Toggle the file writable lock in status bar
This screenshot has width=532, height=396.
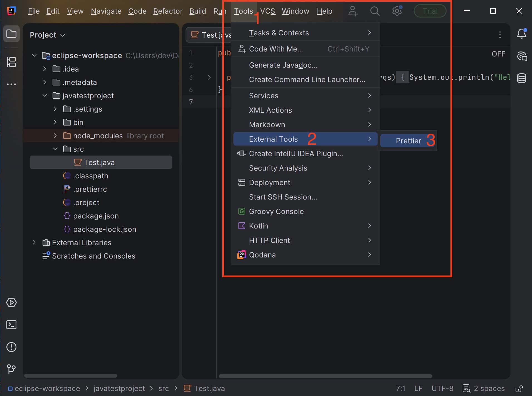tap(520, 388)
